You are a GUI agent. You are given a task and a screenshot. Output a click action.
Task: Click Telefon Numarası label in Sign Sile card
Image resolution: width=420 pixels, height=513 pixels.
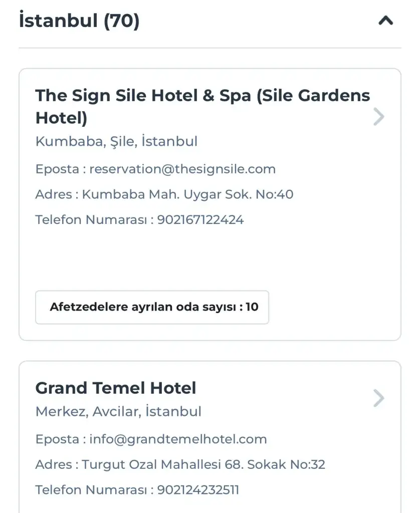point(91,219)
